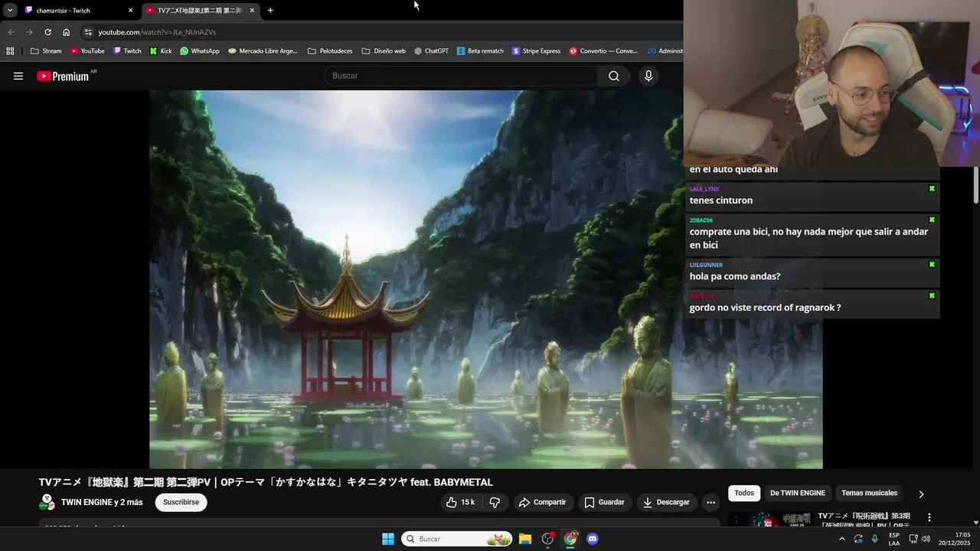Close the YouTube video tab
Screen dimensions: 980x551
252,11
